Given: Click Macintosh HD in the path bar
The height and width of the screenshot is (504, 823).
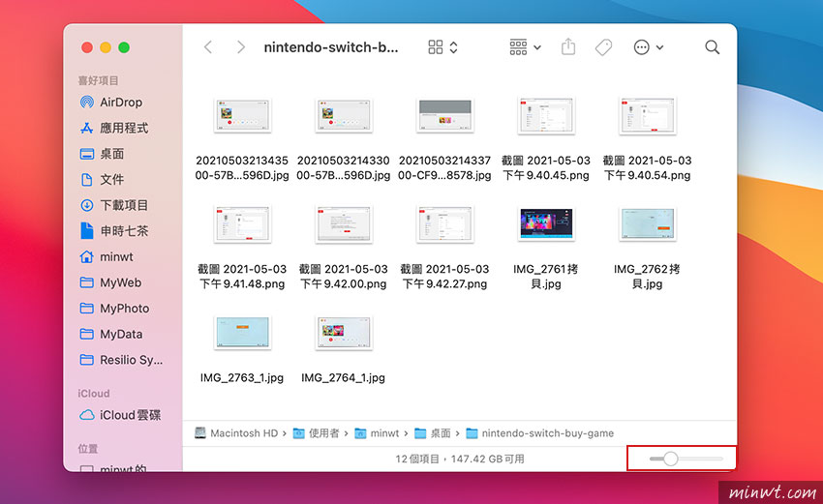Looking at the screenshot, I should (236, 433).
